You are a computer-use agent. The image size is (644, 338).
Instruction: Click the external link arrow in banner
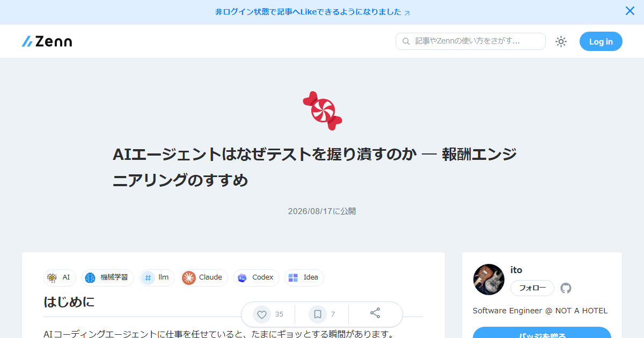pyautogui.click(x=407, y=13)
